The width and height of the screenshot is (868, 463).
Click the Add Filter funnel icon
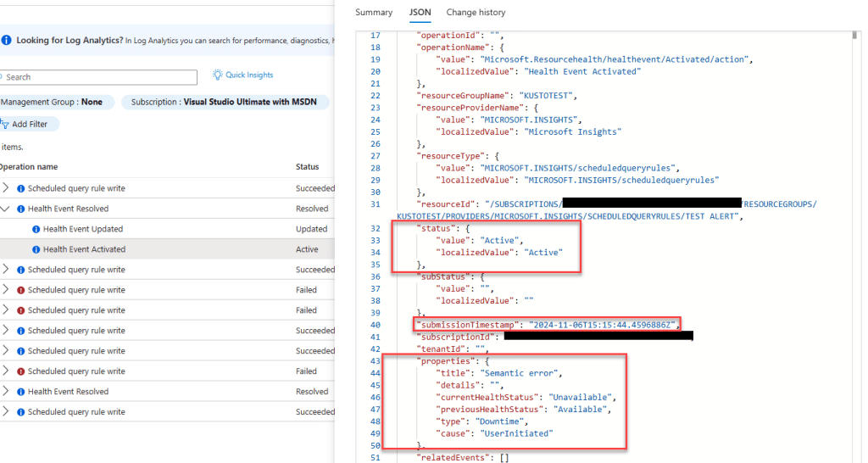[x=3, y=124]
